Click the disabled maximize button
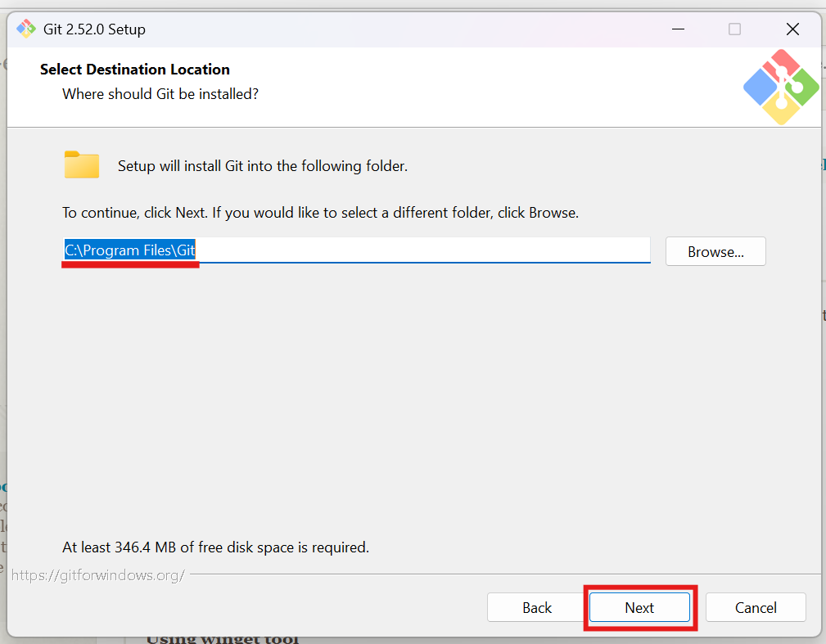The height and width of the screenshot is (644, 826). [x=734, y=29]
